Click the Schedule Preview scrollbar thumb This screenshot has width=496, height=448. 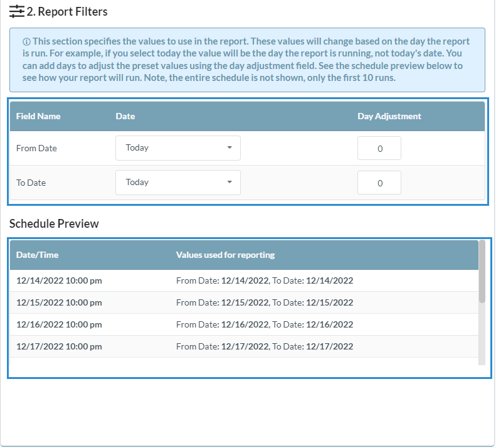click(482, 271)
